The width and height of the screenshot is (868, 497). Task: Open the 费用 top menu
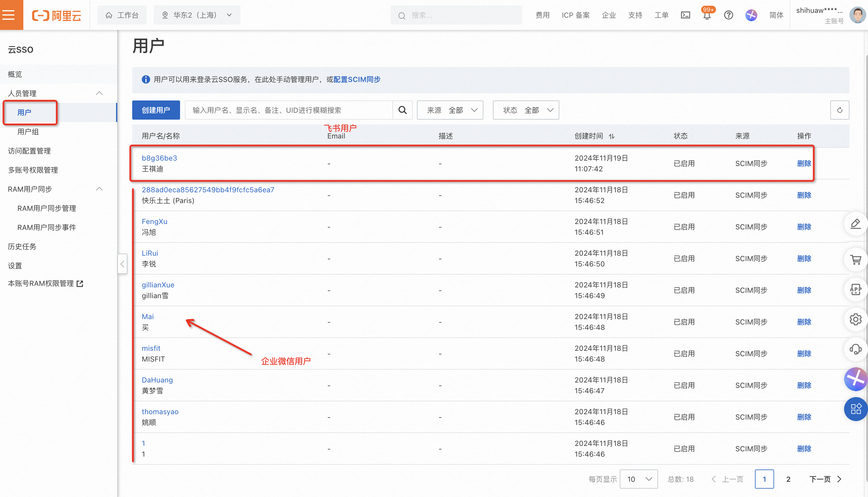point(542,15)
